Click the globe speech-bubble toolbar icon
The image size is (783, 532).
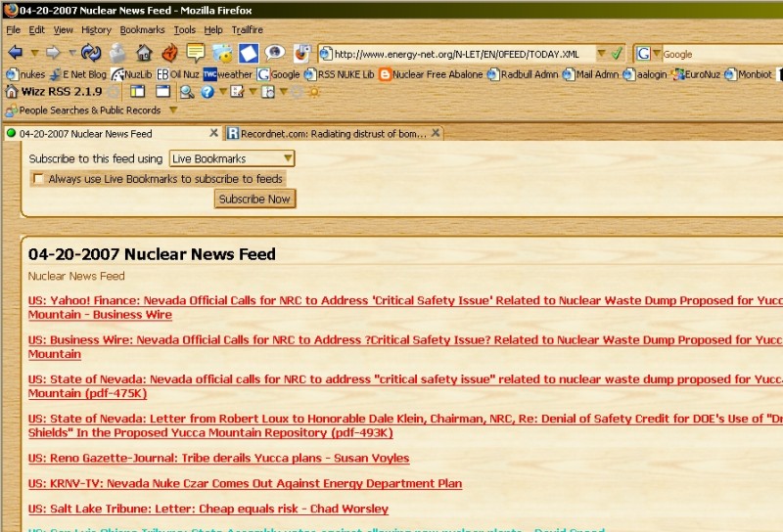click(x=275, y=52)
